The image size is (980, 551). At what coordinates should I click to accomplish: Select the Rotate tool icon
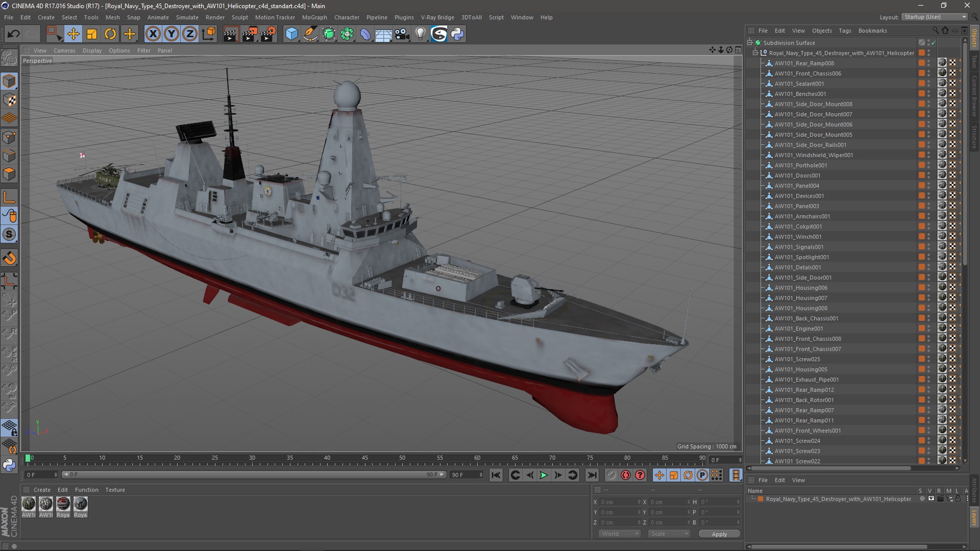click(110, 34)
